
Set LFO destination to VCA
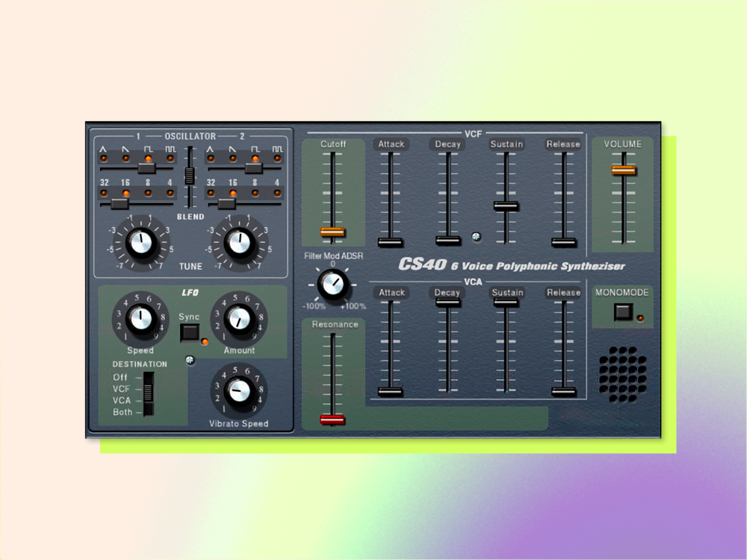click(x=122, y=400)
